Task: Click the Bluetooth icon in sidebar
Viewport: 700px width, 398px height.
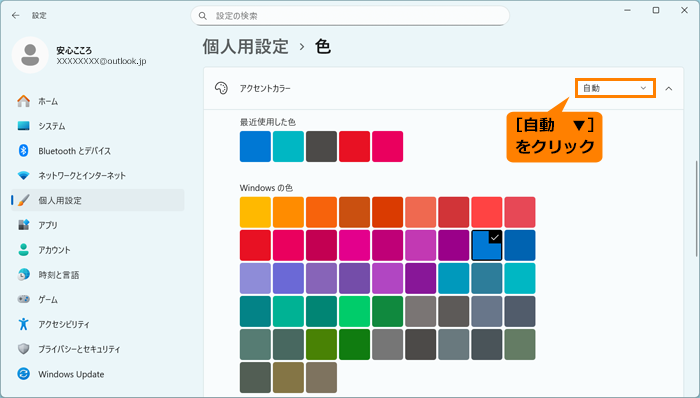Action: [x=24, y=151]
